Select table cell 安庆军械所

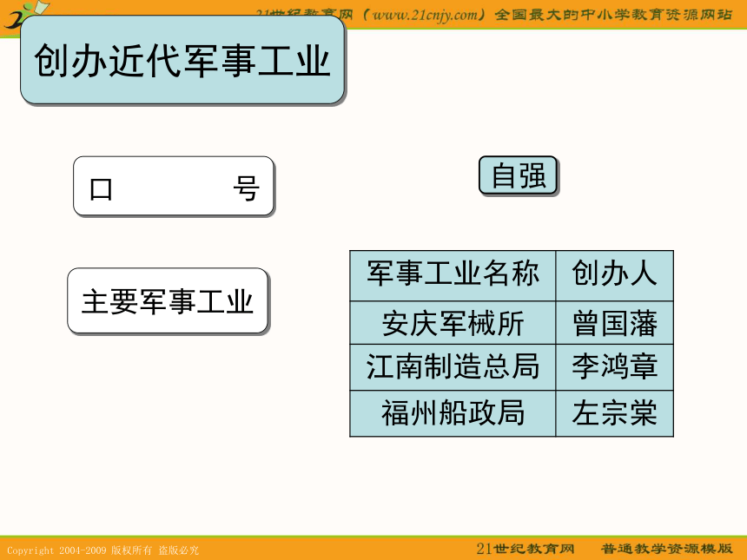[453, 323]
